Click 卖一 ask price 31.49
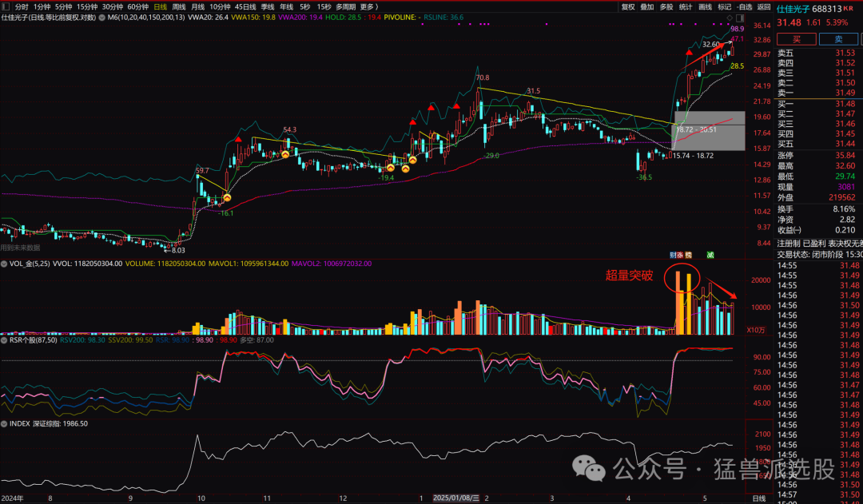863x504 pixels. (845, 93)
